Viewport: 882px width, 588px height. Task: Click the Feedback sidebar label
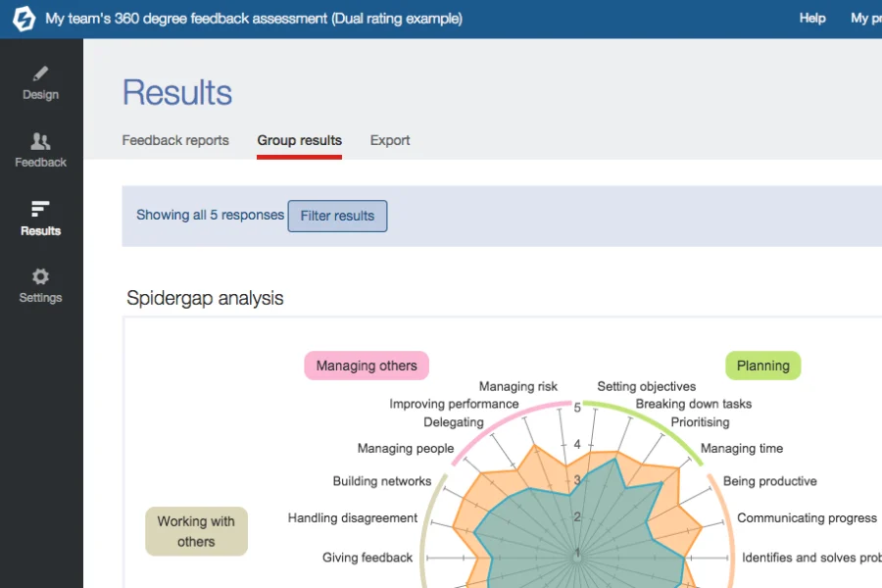point(40,162)
